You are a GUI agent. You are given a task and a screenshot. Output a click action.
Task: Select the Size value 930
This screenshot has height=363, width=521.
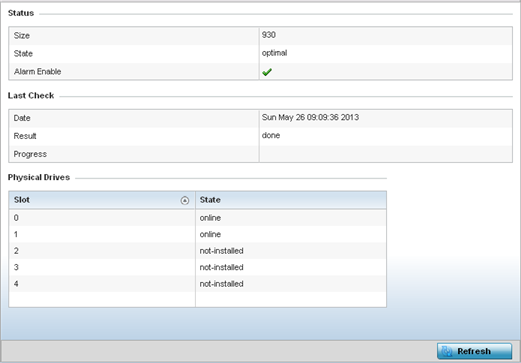(x=269, y=35)
